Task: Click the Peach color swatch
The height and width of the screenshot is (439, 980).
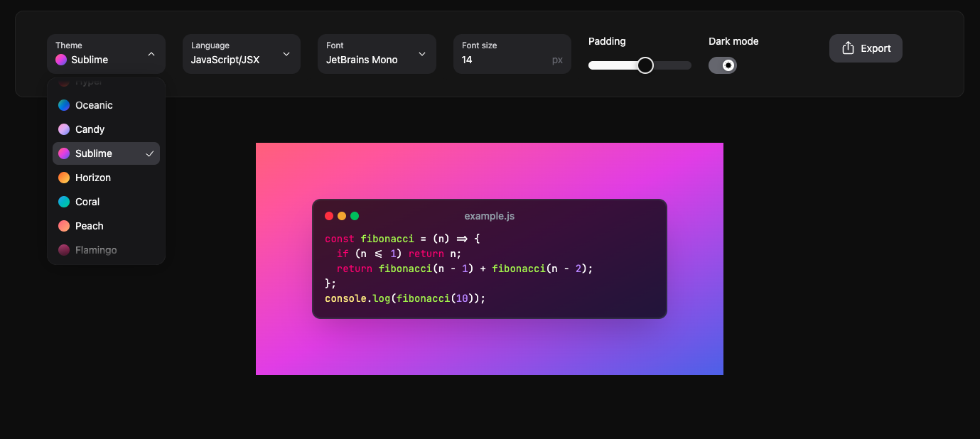Action: coord(64,226)
